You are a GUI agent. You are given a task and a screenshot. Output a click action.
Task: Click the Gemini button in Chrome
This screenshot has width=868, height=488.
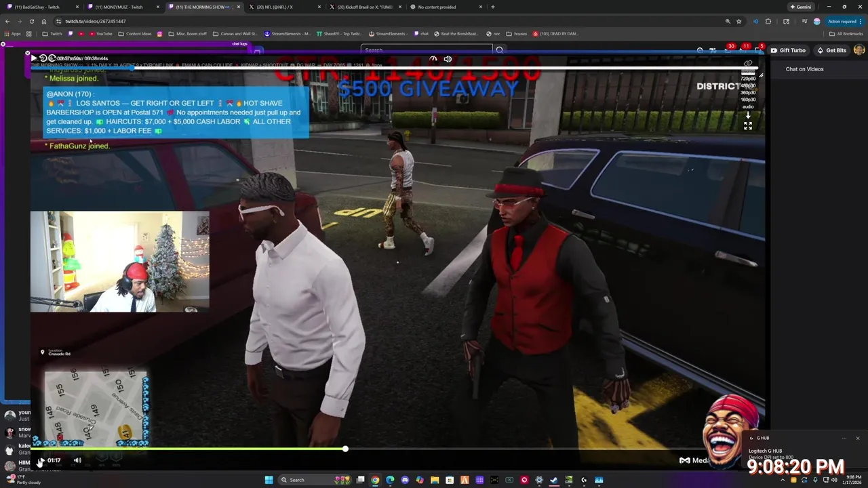(x=800, y=7)
